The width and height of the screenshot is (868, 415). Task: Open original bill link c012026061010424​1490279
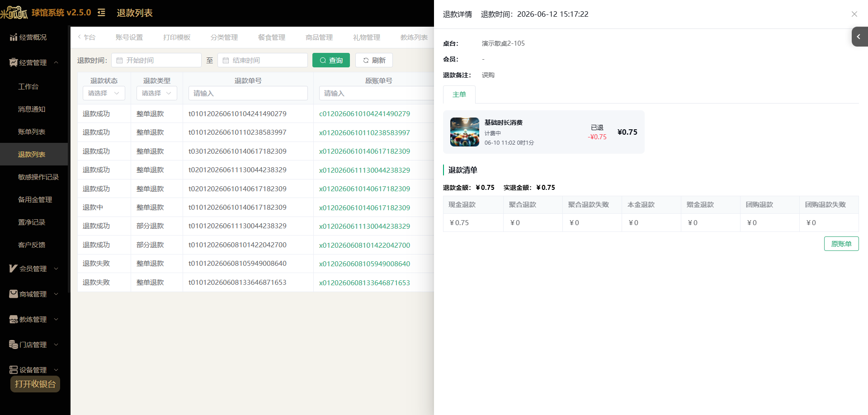click(x=364, y=113)
